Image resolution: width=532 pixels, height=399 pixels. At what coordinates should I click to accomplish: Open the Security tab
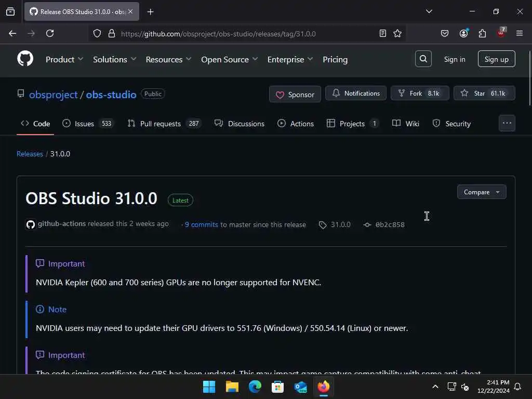pos(451,124)
